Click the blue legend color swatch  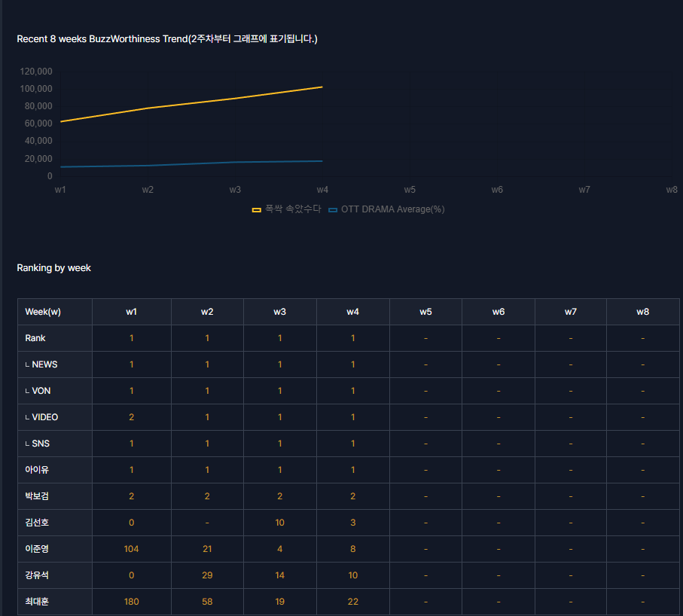coord(333,210)
